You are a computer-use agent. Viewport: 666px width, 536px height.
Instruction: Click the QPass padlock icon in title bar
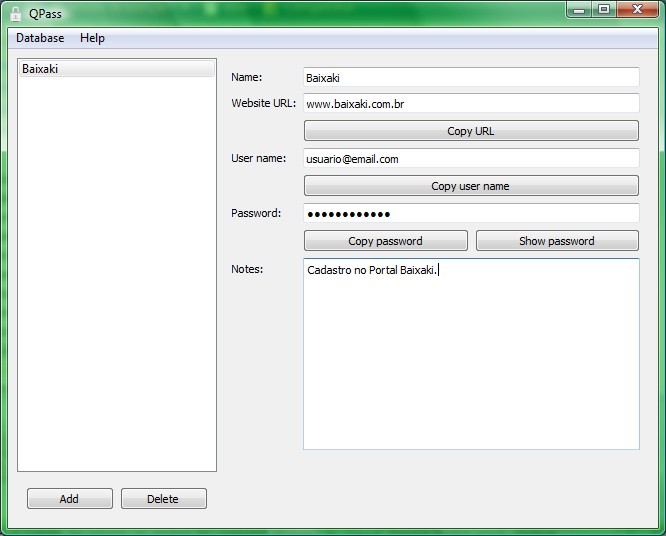15,14
